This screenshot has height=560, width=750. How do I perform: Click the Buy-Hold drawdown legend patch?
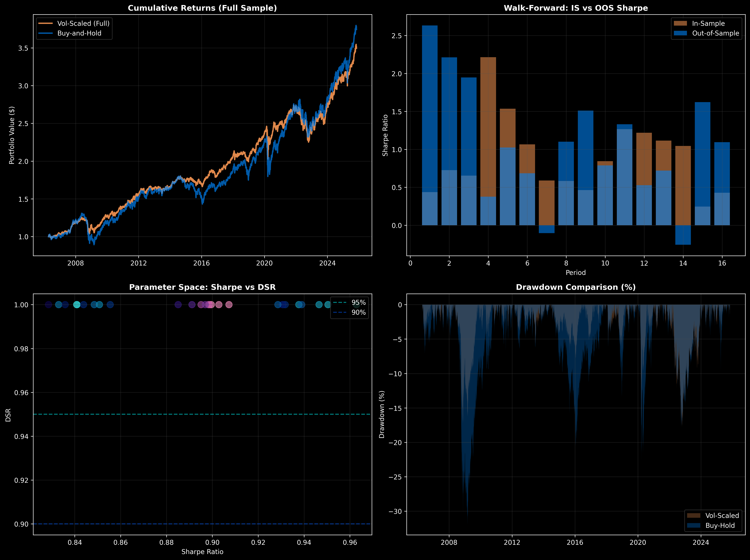694,525
